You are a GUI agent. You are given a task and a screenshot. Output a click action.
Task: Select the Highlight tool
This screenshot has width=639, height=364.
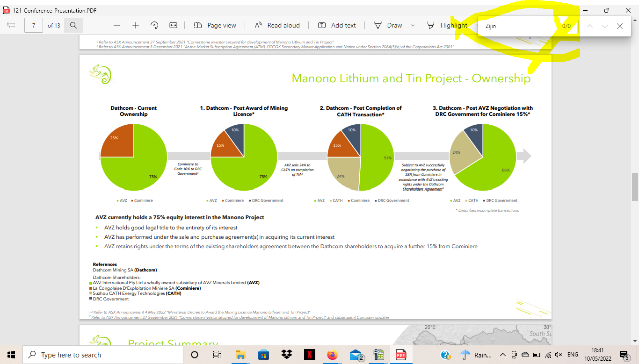pos(447,25)
